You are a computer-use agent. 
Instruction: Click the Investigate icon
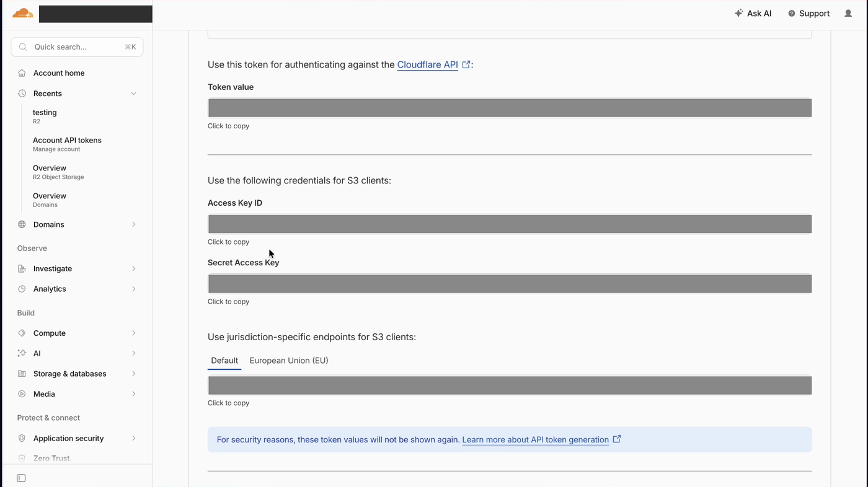22,268
